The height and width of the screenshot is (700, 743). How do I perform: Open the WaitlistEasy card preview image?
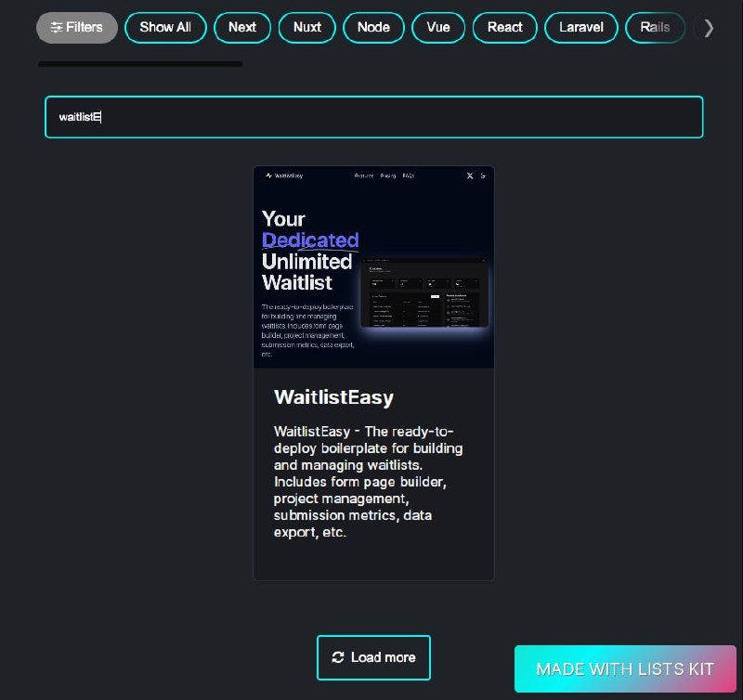click(x=374, y=267)
